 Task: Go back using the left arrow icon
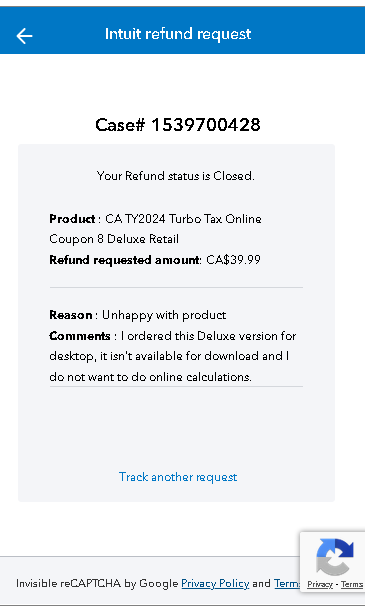24,36
